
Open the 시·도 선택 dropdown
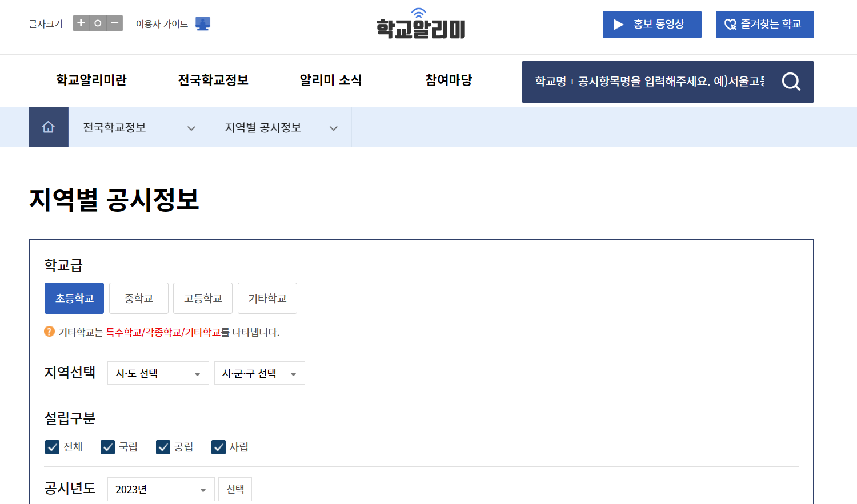158,373
